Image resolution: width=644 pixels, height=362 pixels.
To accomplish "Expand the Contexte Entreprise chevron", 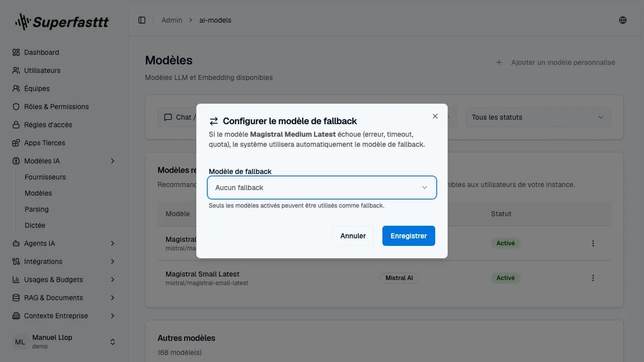I will pyautogui.click(x=113, y=316).
